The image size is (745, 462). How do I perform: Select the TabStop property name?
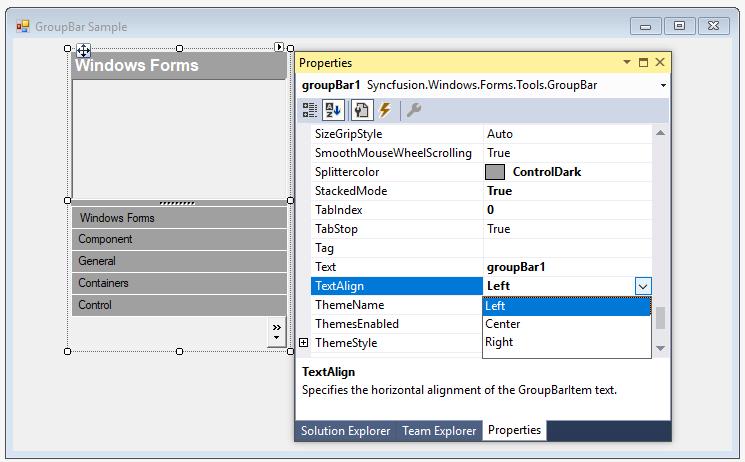coord(336,229)
